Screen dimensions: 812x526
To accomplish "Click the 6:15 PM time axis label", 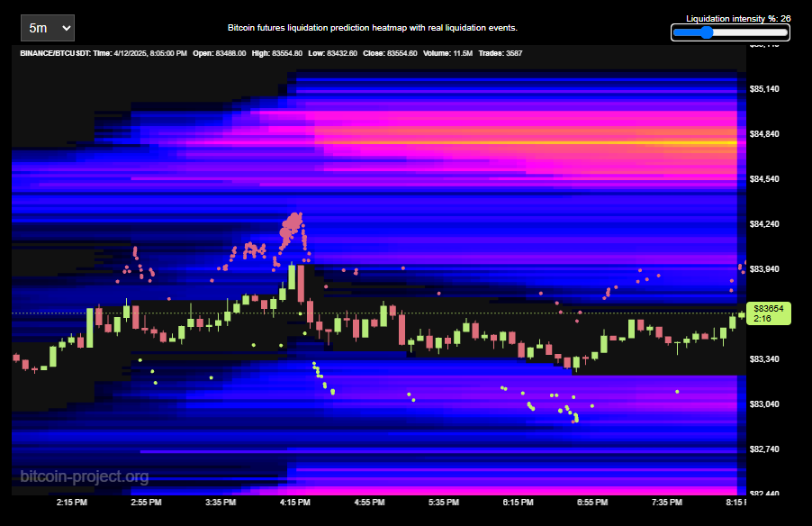I will (x=518, y=503).
